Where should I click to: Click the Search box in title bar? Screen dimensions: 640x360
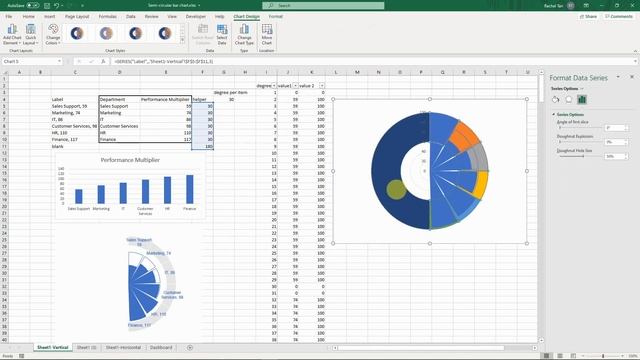coord(323,6)
